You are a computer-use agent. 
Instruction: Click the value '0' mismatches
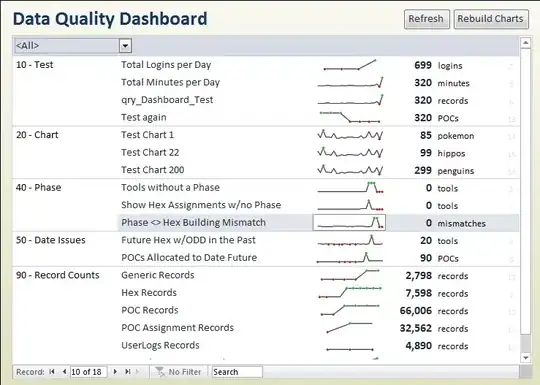[429, 223]
